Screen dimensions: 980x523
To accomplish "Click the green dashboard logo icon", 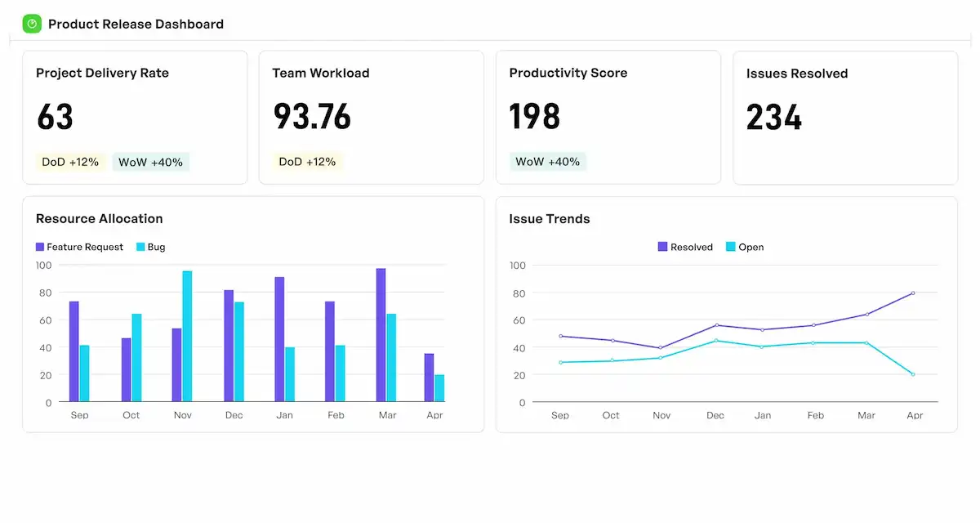I will pos(32,25).
